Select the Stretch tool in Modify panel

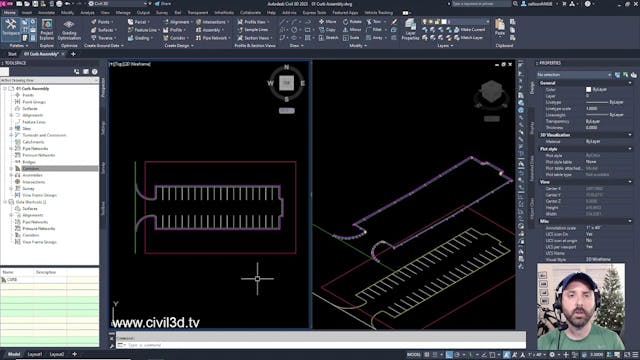328,38
